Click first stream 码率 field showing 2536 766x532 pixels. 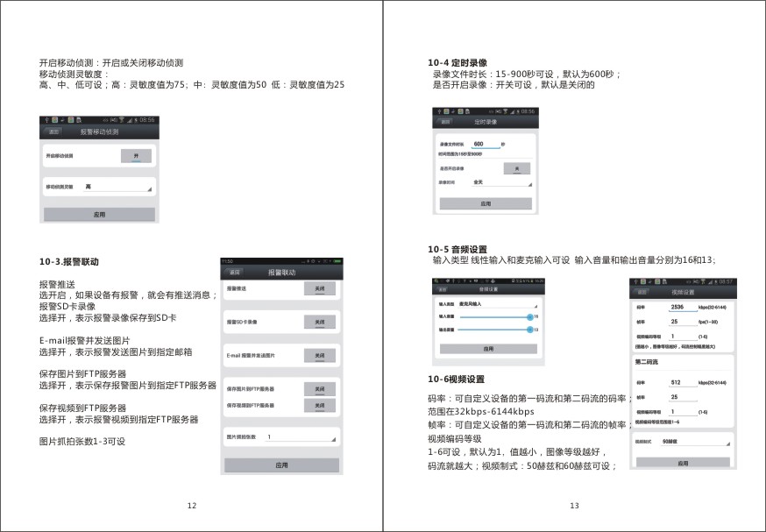click(x=683, y=308)
